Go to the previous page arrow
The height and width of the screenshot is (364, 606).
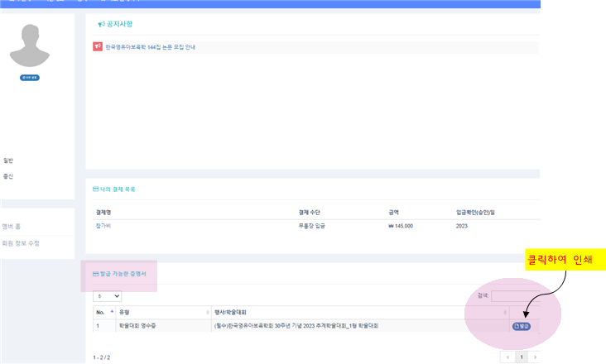click(507, 357)
